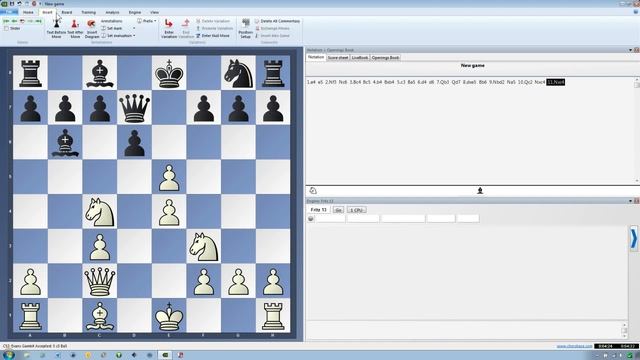
Task: Expand the Set mark dropdown arrow
Action: click(x=134, y=28)
